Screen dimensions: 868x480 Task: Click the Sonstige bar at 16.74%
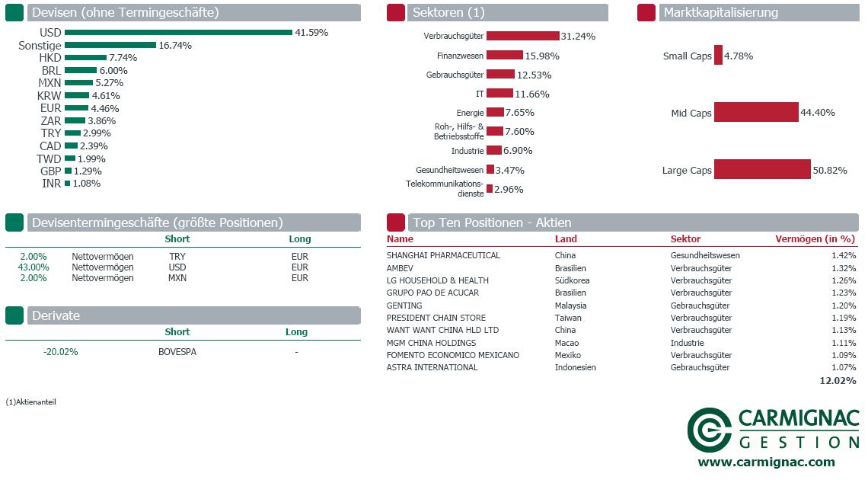(110, 46)
